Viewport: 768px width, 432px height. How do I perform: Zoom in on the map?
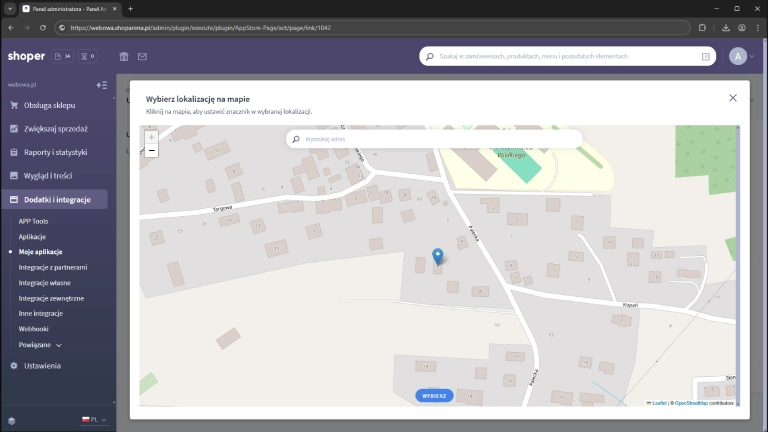[152, 137]
